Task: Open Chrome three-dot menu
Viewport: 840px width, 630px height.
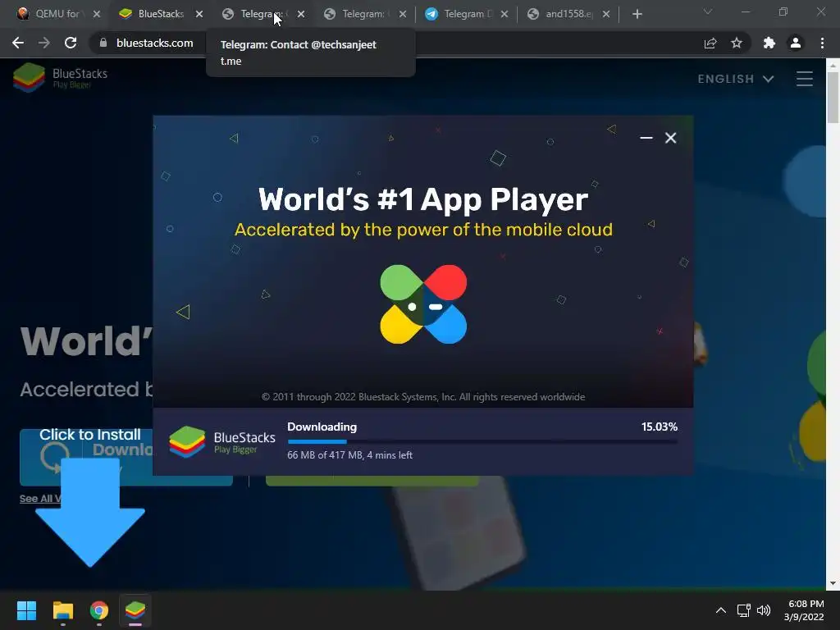Action: click(x=822, y=43)
